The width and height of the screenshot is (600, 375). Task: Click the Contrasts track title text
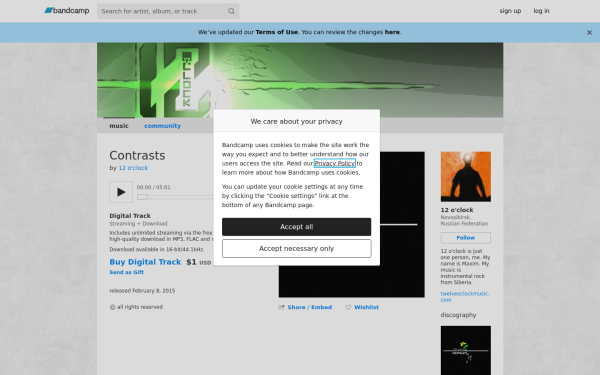(x=137, y=155)
